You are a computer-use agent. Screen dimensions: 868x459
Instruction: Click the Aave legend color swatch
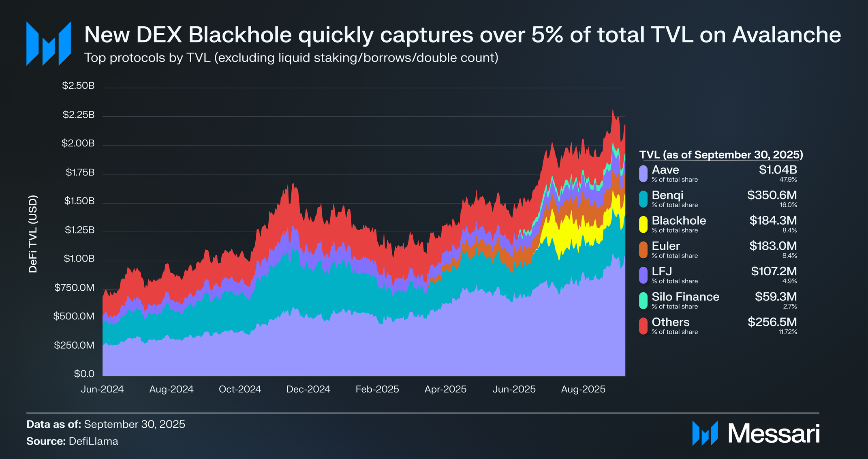click(x=643, y=174)
